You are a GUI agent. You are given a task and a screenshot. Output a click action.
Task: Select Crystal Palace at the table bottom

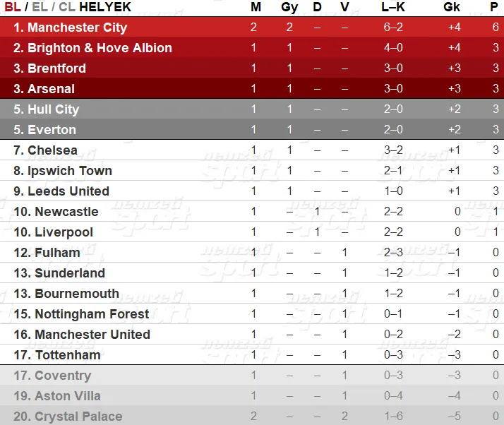[x=252, y=417]
